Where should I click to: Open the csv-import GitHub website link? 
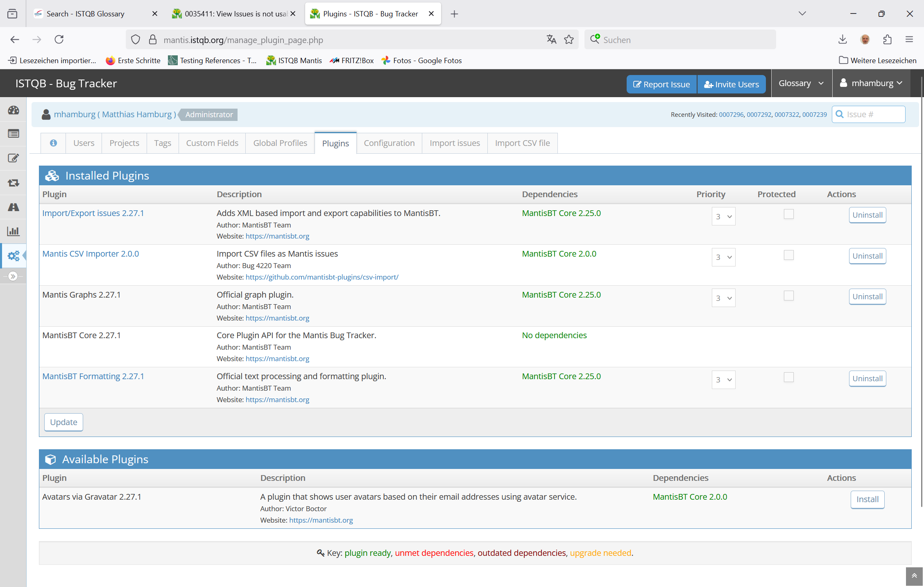pyautogui.click(x=322, y=277)
